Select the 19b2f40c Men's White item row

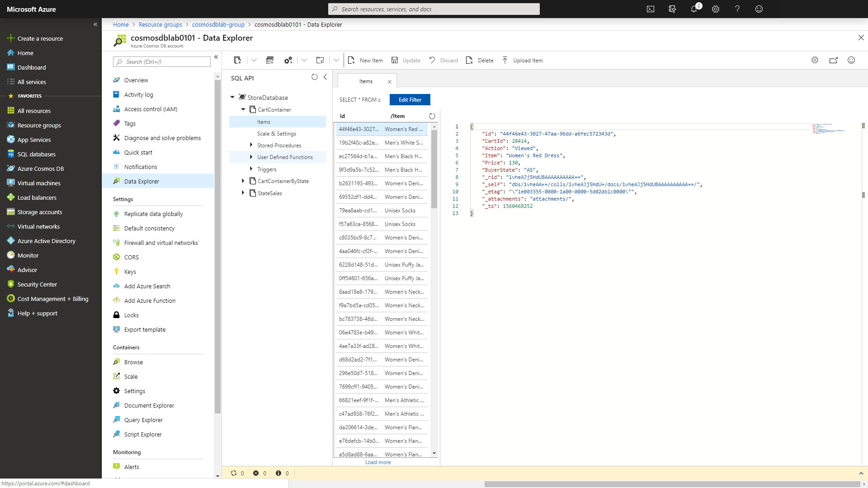click(x=382, y=142)
